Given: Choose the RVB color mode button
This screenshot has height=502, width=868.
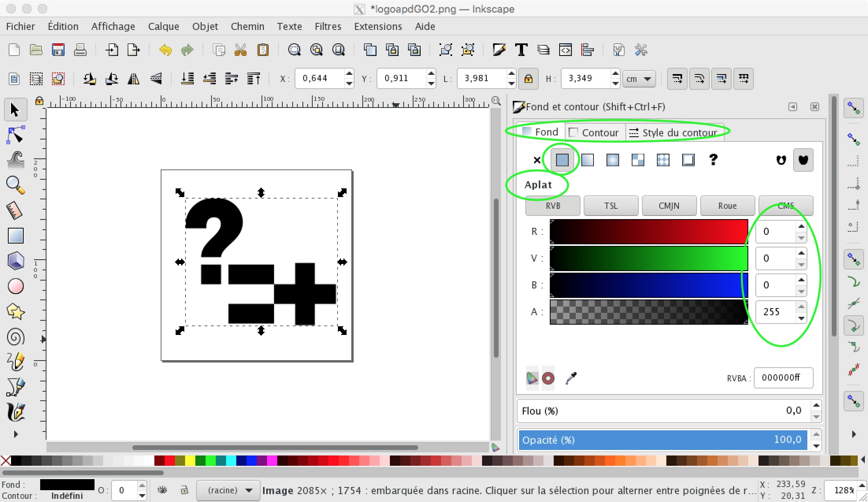Looking at the screenshot, I should click(x=553, y=206).
